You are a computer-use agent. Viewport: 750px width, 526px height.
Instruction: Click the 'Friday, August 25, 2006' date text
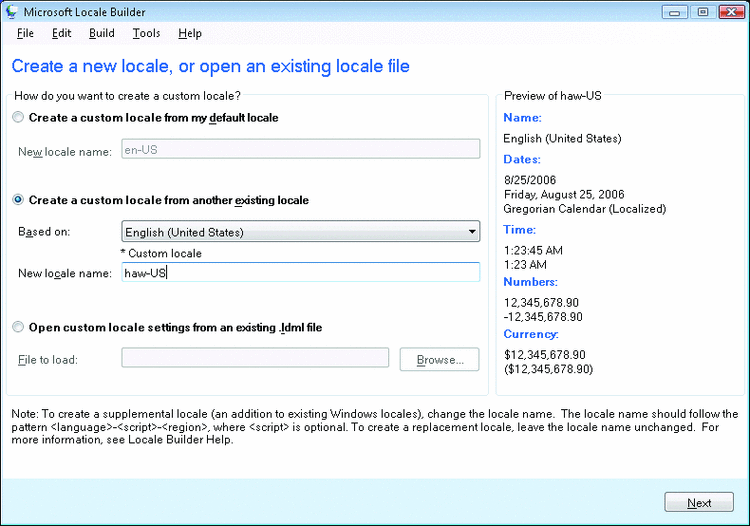pos(564,194)
